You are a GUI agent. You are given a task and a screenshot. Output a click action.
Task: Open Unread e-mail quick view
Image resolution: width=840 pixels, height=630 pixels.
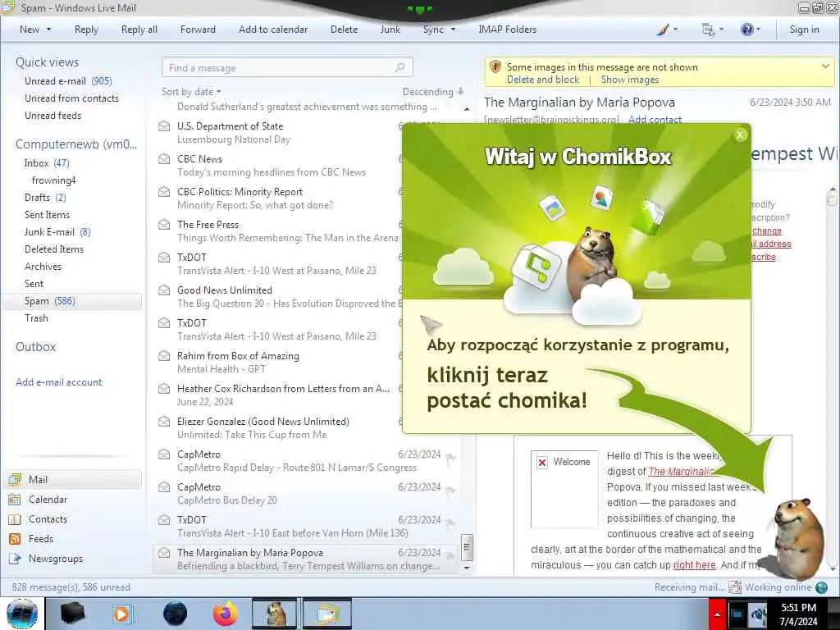[68, 81]
